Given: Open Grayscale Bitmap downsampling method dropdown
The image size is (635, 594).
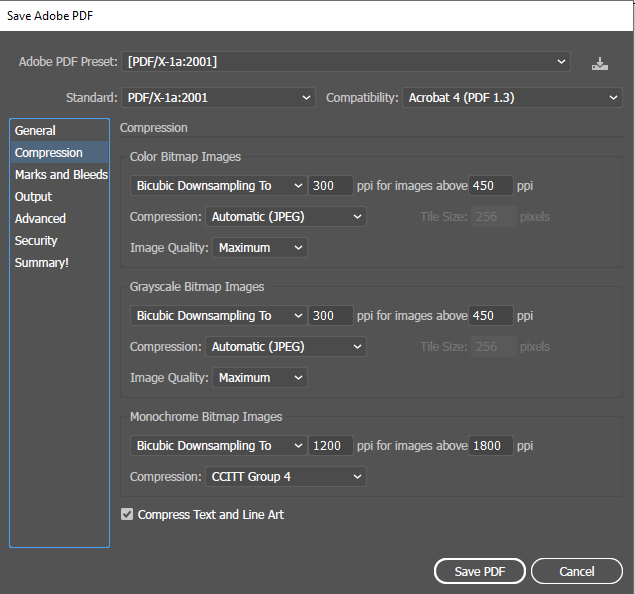Looking at the screenshot, I should [219, 316].
